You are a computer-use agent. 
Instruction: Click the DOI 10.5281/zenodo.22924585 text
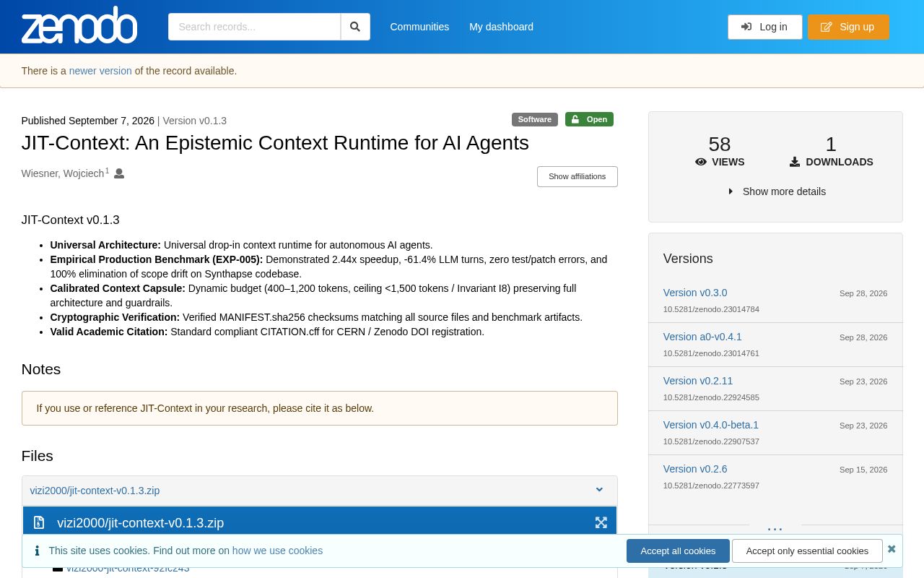[711, 397]
